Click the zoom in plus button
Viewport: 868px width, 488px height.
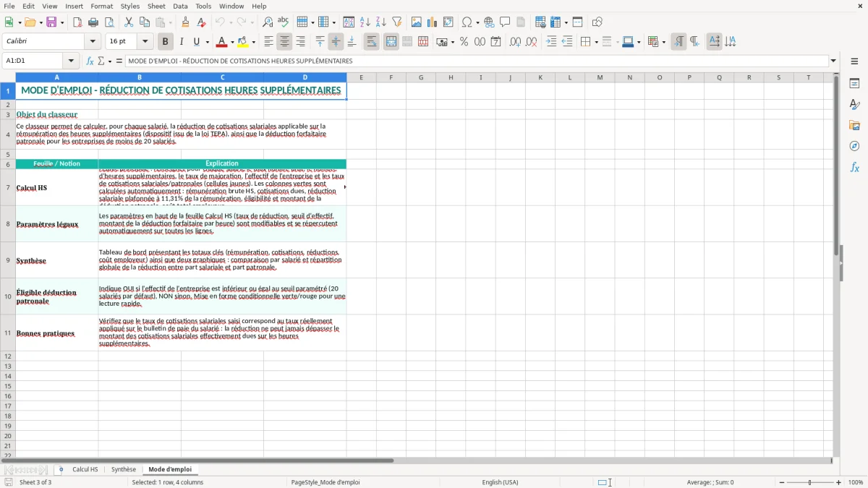839,482
